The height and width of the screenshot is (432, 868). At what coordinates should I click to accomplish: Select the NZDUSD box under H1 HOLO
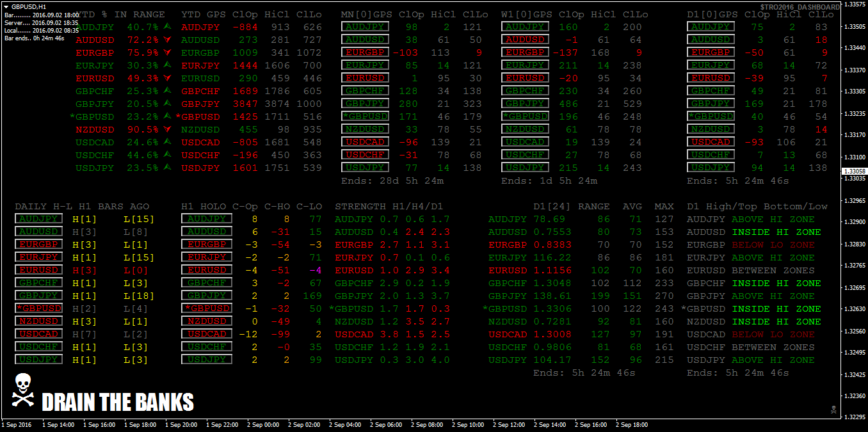coord(207,321)
